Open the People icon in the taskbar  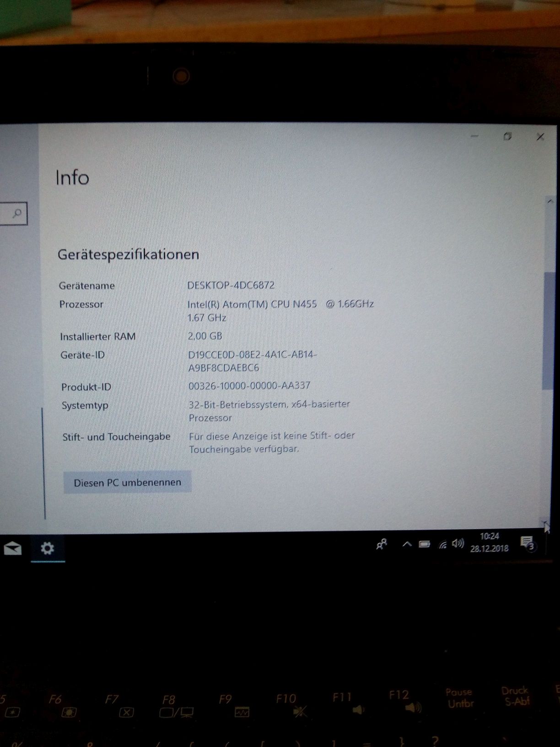(382, 544)
